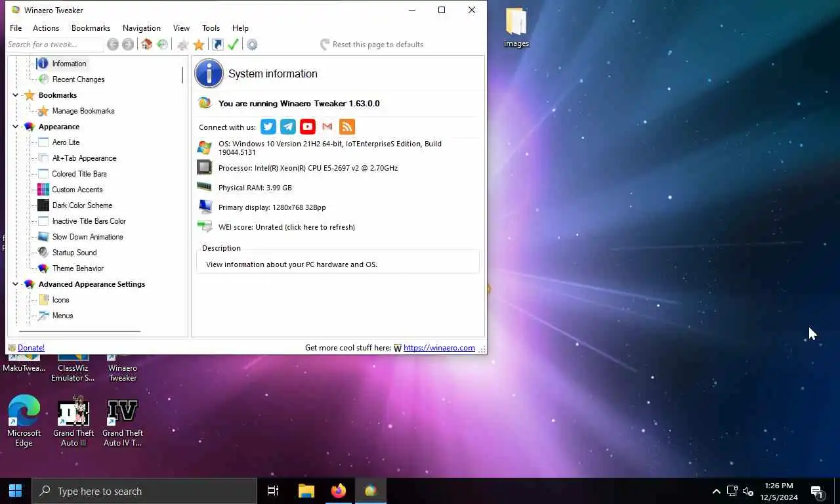This screenshot has width=840, height=504.
Task: Add this page to bookmarks with plus-star icon
Action: (x=183, y=45)
